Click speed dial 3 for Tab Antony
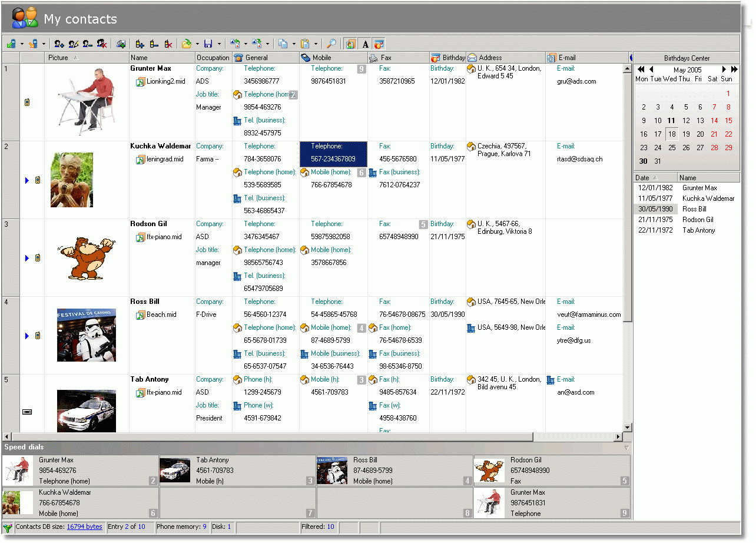This screenshot has width=756, height=543. pyautogui.click(x=238, y=471)
